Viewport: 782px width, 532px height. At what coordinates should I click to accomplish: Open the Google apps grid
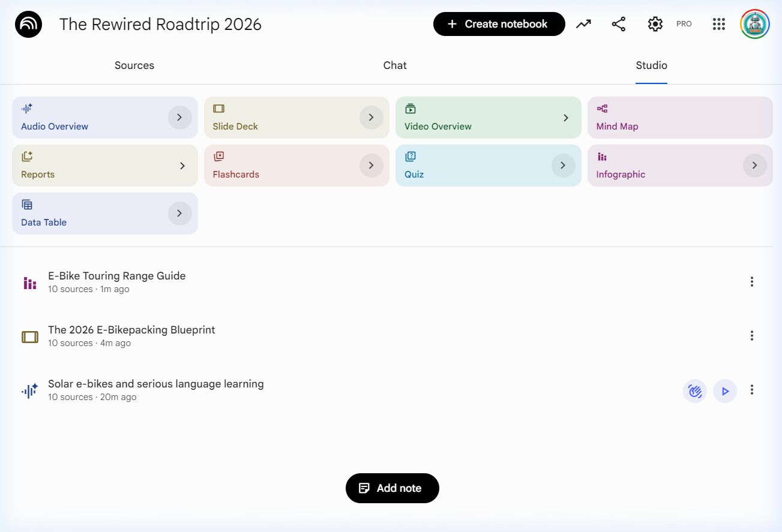719,24
